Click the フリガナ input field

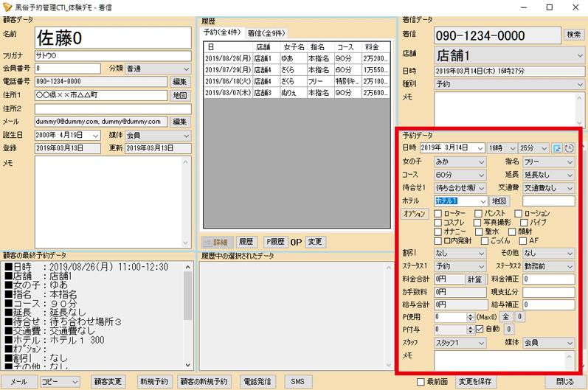click(x=112, y=55)
